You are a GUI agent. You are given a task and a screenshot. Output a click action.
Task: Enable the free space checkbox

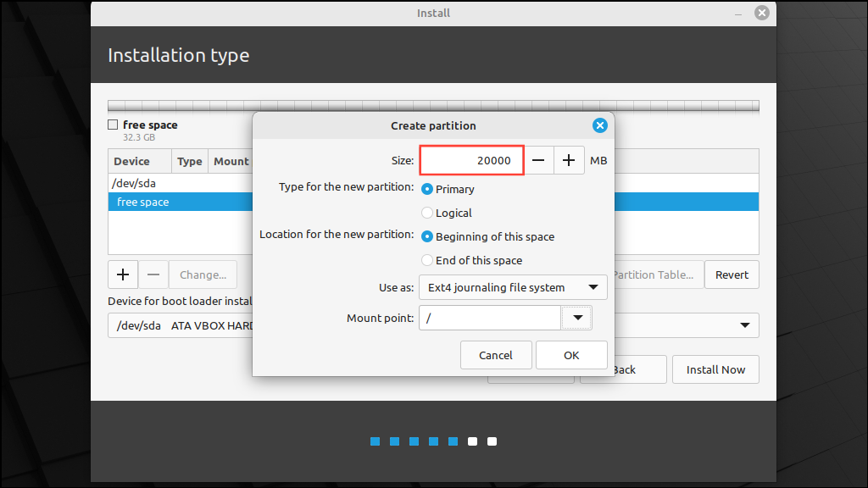point(113,125)
